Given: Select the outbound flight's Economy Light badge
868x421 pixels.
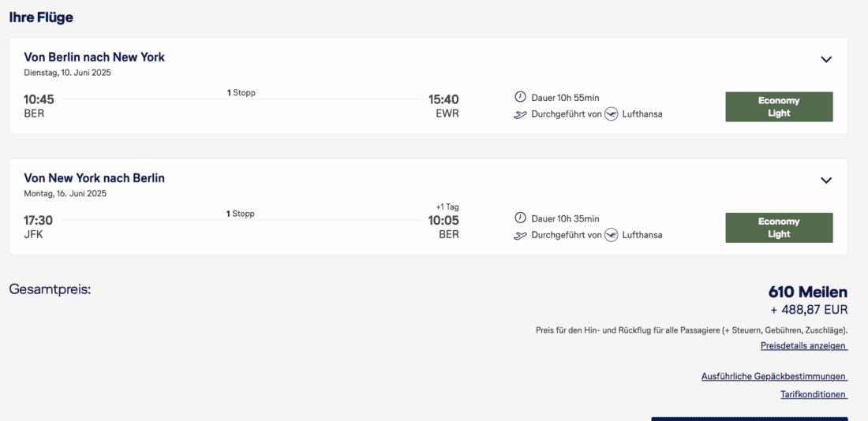Looking at the screenshot, I should tap(779, 106).
